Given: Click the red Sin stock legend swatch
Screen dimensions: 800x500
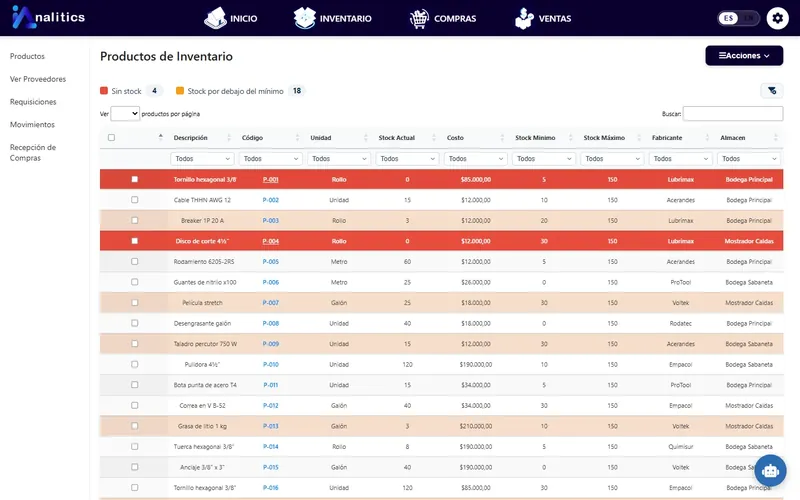Looking at the screenshot, I should click(x=104, y=91).
